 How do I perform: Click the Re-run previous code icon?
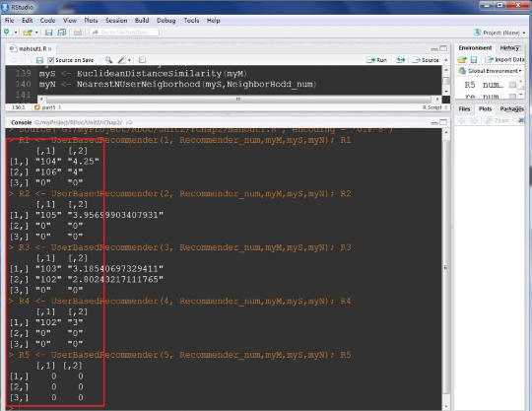(x=401, y=60)
